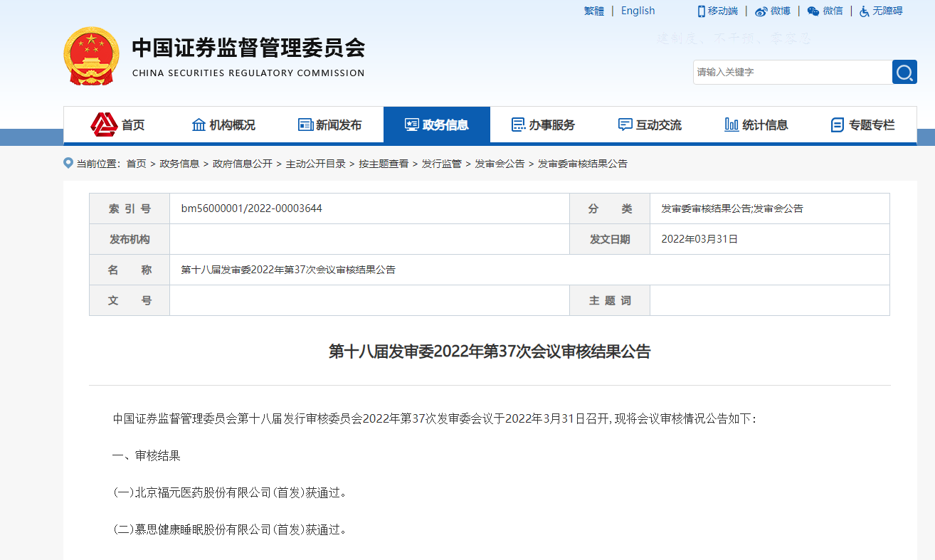Open the 移动端 mobile version icon
The width and height of the screenshot is (935, 560).
coord(701,11)
